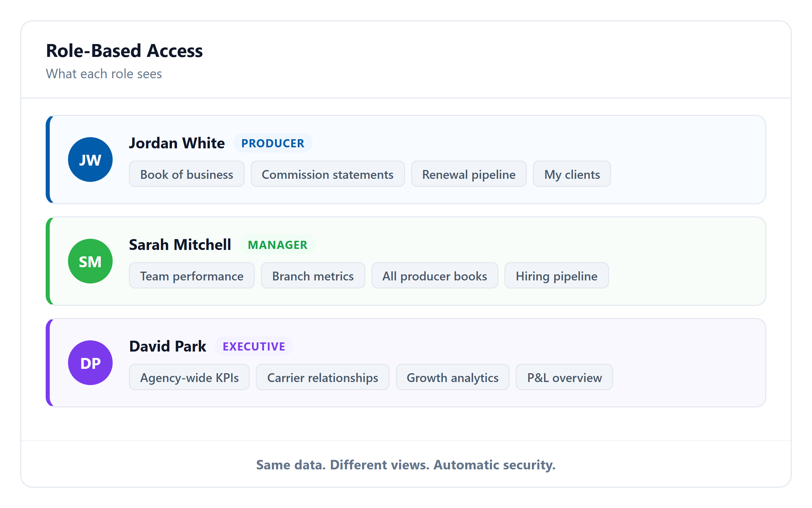Image resolution: width=812 pixels, height=508 pixels.
Task: Select My clients under Jordan White
Action: point(571,174)
